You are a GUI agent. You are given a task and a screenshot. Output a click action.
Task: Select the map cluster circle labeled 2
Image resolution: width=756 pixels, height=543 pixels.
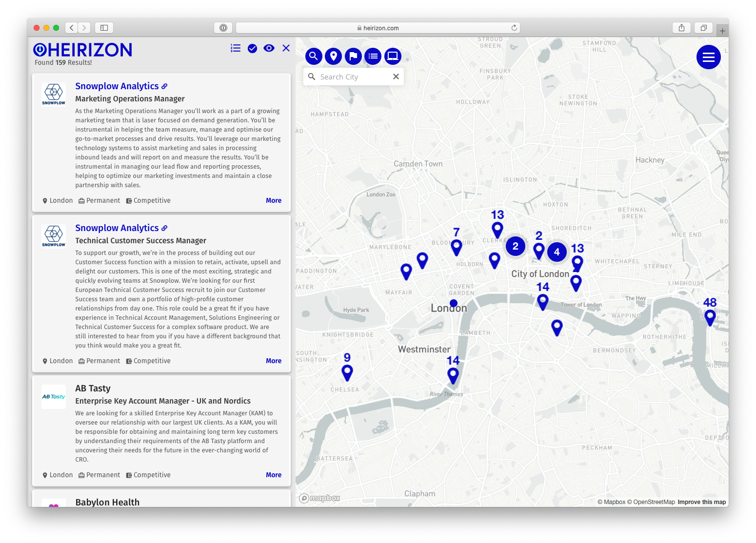[x=516, y=246]
